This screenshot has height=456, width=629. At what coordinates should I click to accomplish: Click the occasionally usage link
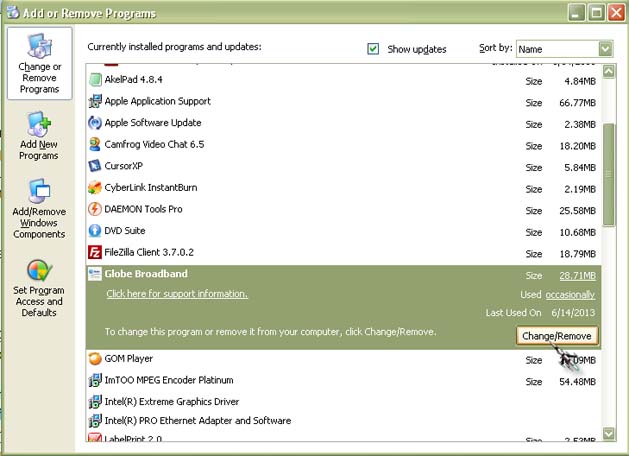[x=570, y=295]
